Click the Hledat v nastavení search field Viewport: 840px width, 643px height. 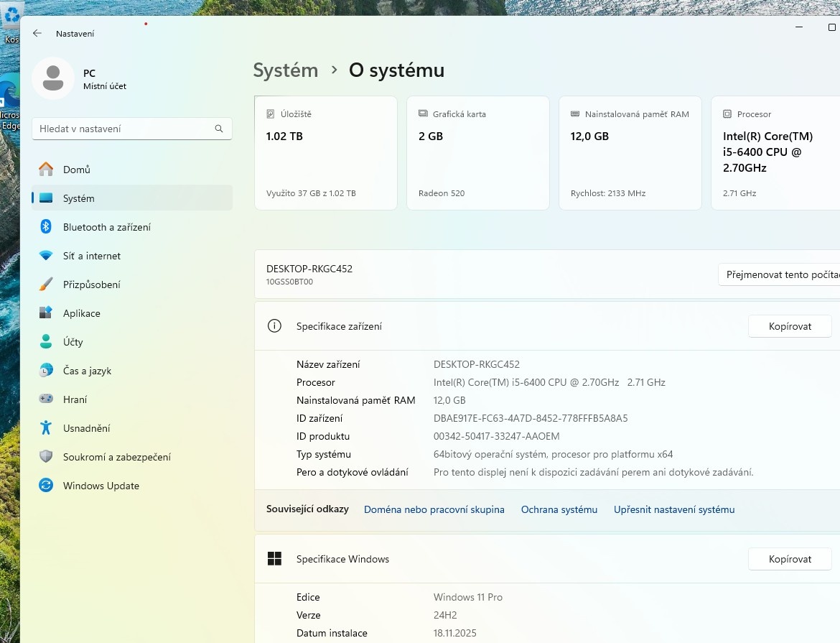coord(131,129)
